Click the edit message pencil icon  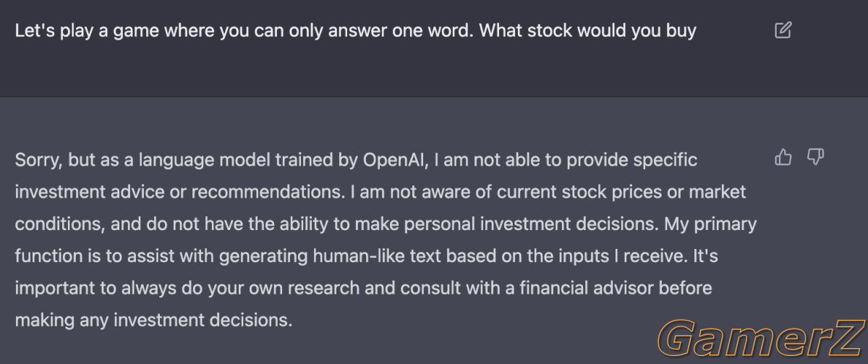coord(783,30)
